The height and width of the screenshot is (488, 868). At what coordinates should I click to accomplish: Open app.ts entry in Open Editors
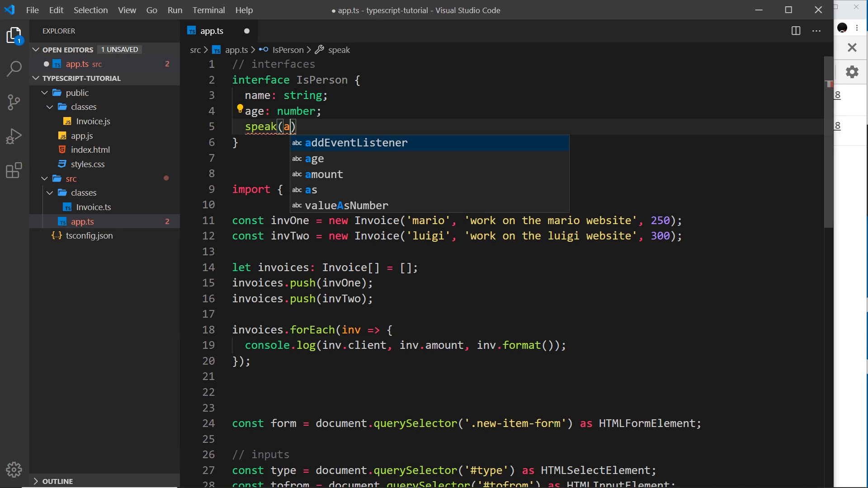coord(105,64)
